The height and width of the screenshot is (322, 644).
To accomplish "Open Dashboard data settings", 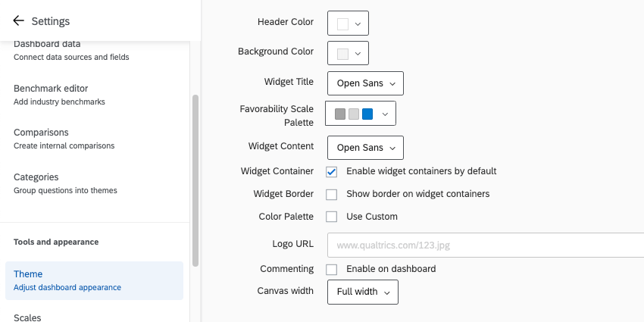I will pos(71,50).
